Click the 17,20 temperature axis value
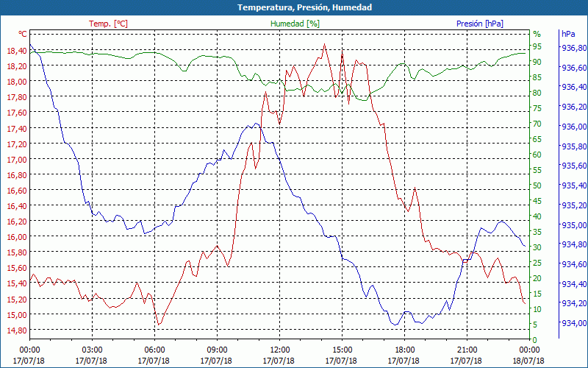 pyautogui.click(x=16, y=144)
